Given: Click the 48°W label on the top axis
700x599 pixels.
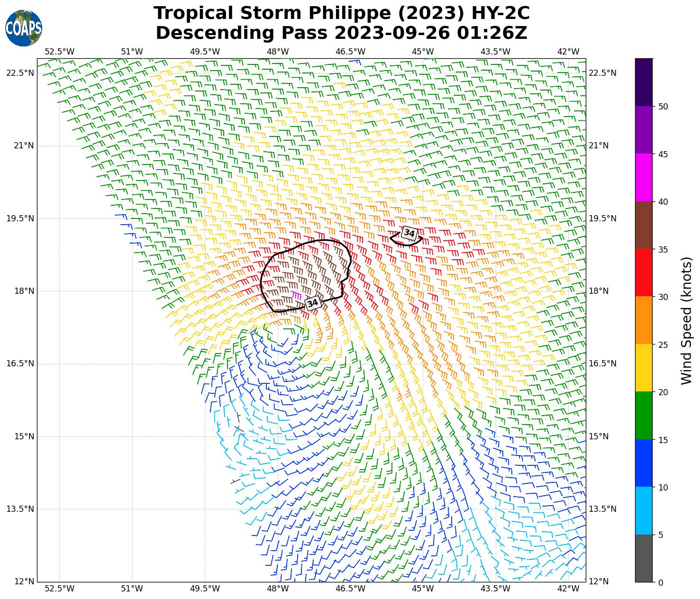Looking at the screenshot, I should pyautogui.click(x=277, y=51).
